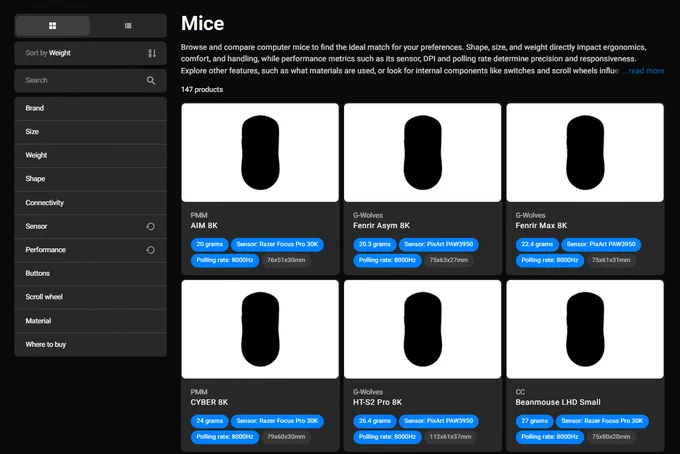Open the Sort by Weight dropdown
Screen dimensions: 680x454
(90, 53)
